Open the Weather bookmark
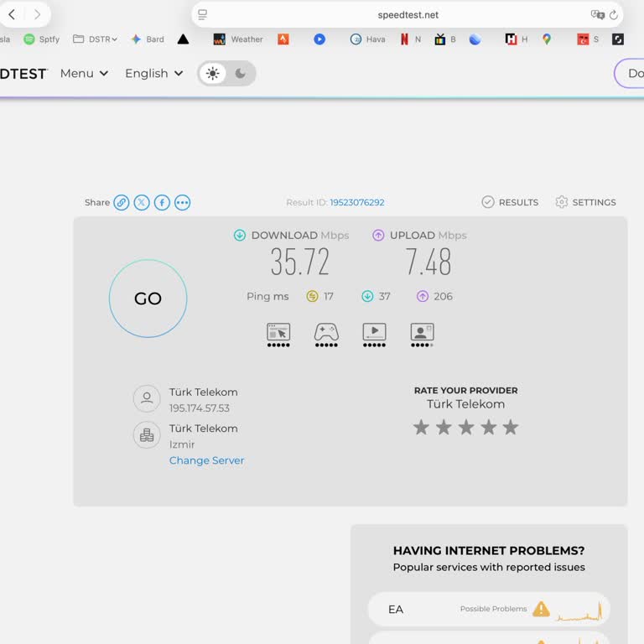Screen dimensions: 644x644 pos(238,39)
